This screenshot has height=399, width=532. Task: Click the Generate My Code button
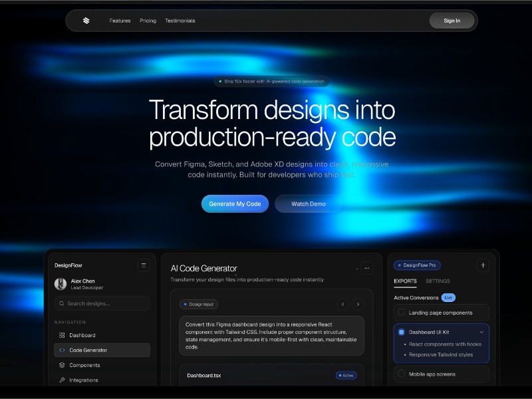[x=235, y=203]
